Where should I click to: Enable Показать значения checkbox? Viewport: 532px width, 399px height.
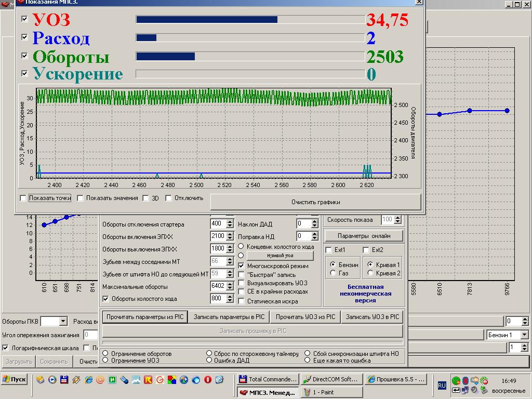pyautogui.click(x=80, y=198)
